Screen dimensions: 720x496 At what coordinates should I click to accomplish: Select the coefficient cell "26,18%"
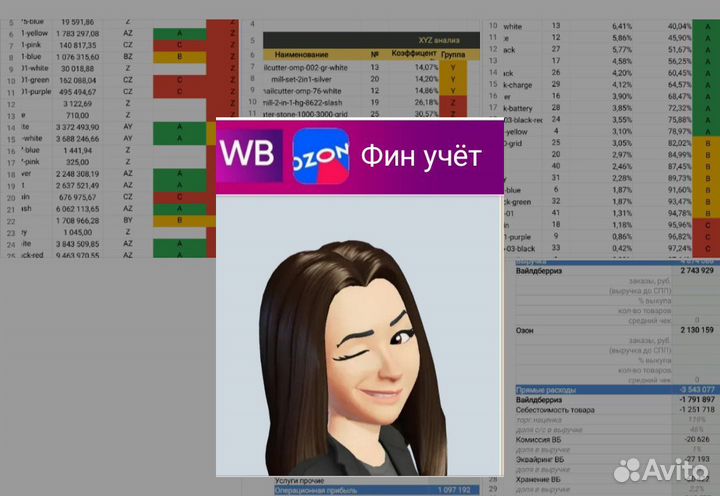click(x=426, y=102)
